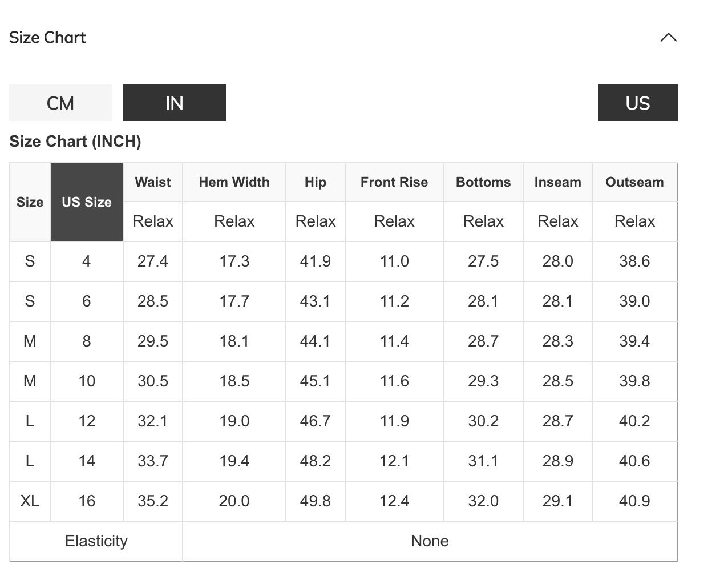Click the outseam value 40.9

click(x=634, y=501)
